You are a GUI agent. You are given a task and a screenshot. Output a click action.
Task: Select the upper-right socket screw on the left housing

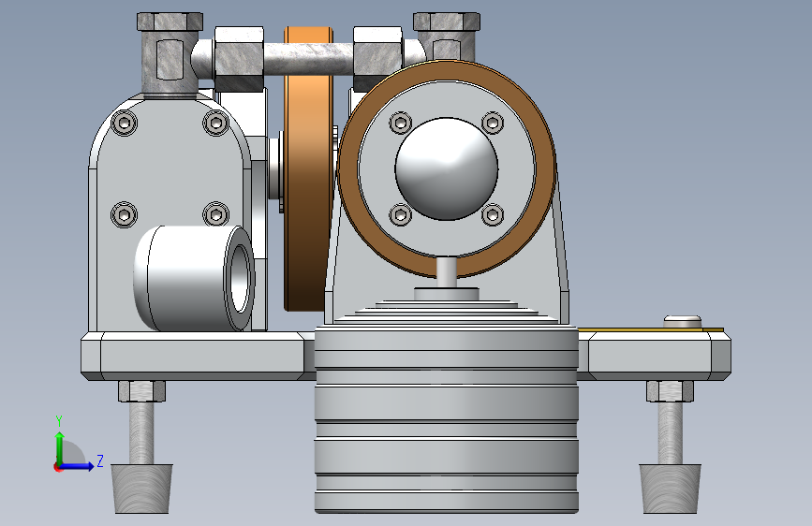pyautogui.click(x=215, y=124)
